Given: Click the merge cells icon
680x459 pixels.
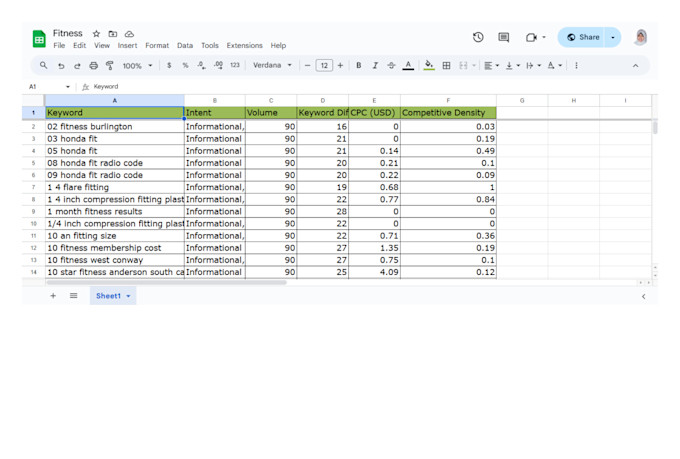Looking at the screenshot, I should pos(464,66).
